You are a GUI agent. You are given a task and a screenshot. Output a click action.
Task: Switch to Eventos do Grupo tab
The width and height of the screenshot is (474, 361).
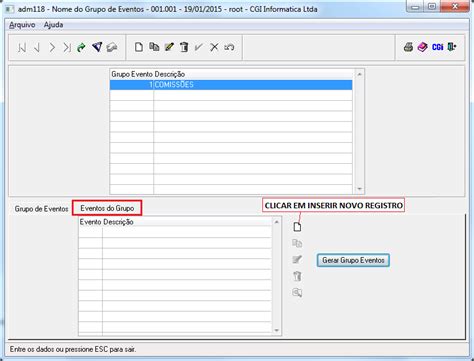click(107, 208)
